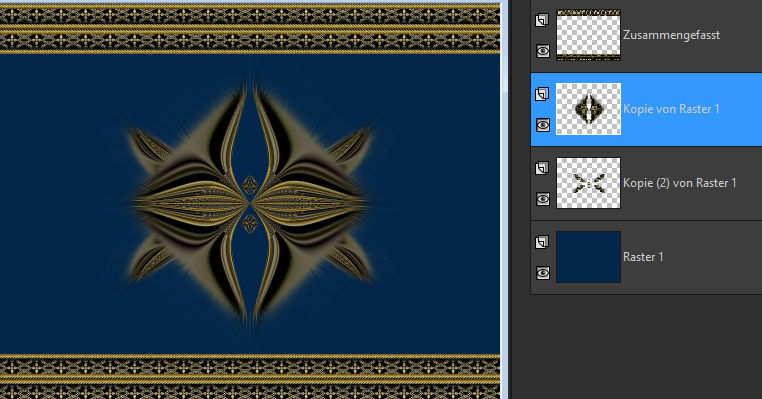The height and width of the screenshot is (399, 762).
Task: Toggle the eye icon of Raster 1 layer
Action: pyautogui.click(x=543, y=273)
